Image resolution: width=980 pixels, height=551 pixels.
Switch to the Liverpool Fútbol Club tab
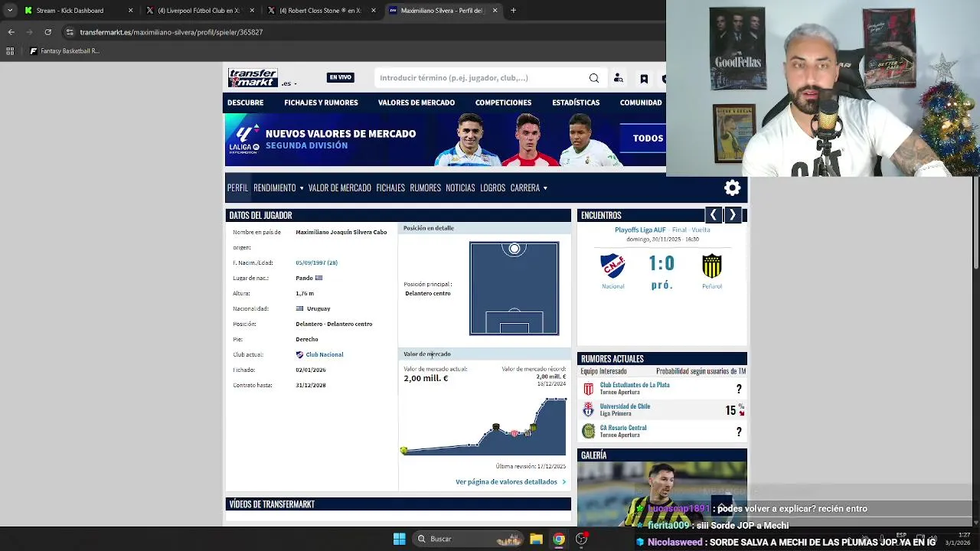click(x=199, y=11)
